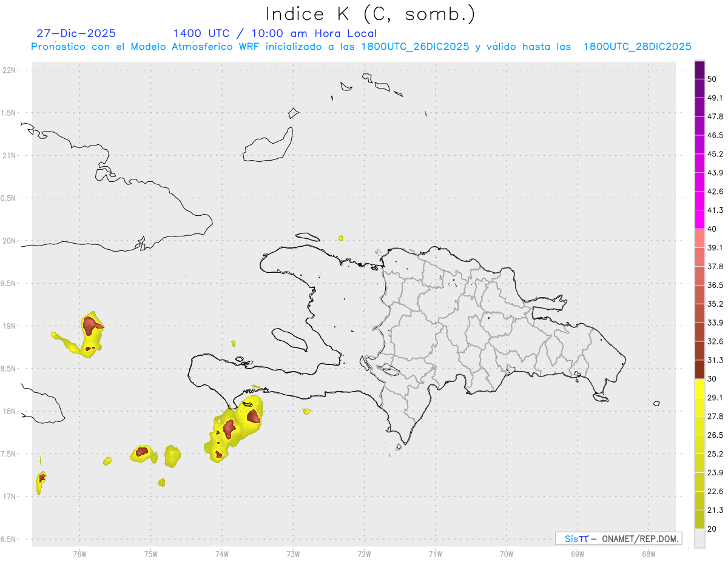This screenshot has width=728, height=562.
Task: Click the latitude axis label "19N"
Action: pyautogui.click(x=8, y=326)
